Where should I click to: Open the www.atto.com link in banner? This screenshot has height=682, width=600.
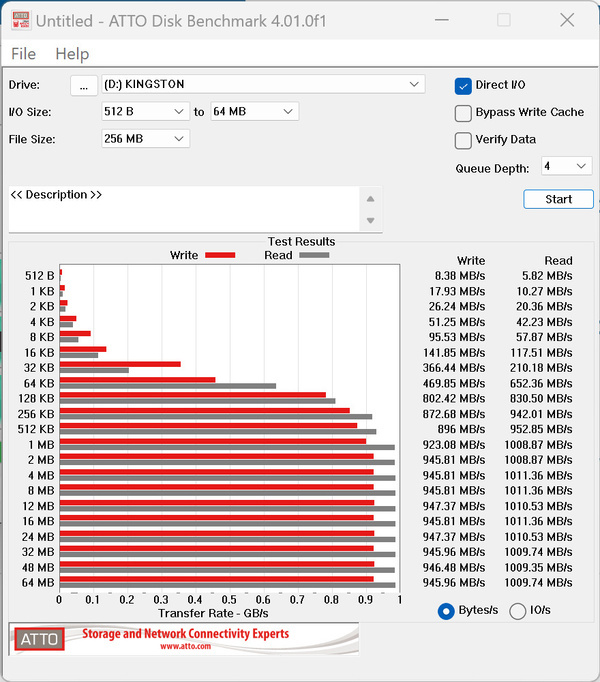coord(185,646)
